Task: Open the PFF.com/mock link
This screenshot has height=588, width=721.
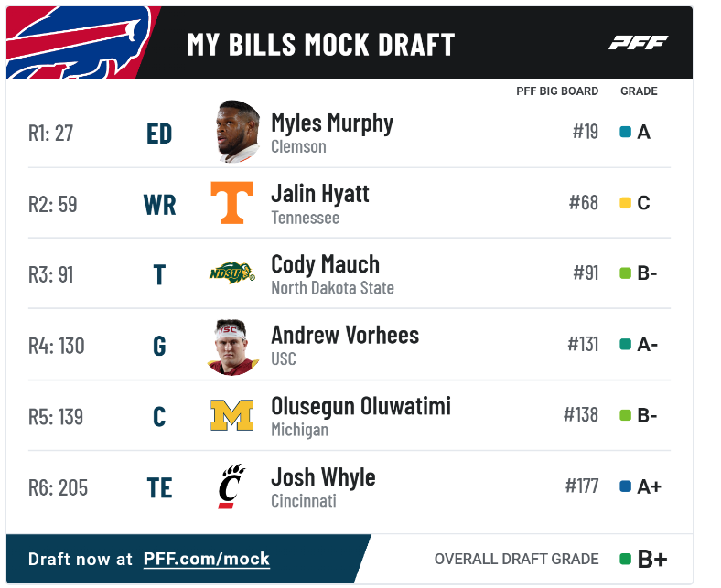Action: 207,559
